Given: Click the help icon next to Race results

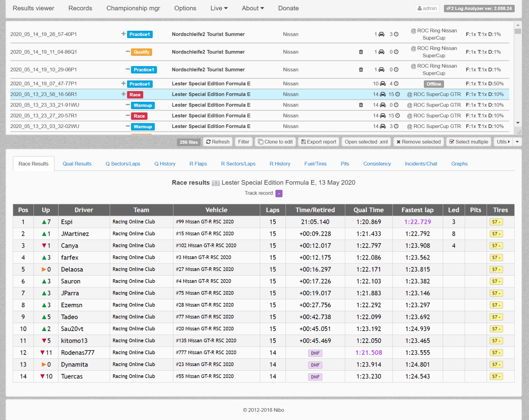Looking at the screenshot, I should coord(216,183).
